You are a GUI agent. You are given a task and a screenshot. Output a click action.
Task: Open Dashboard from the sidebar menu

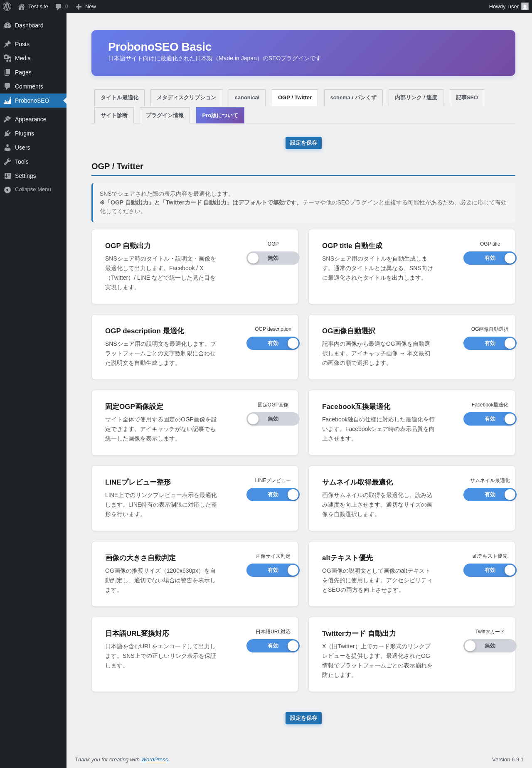(x=33, y=25)
